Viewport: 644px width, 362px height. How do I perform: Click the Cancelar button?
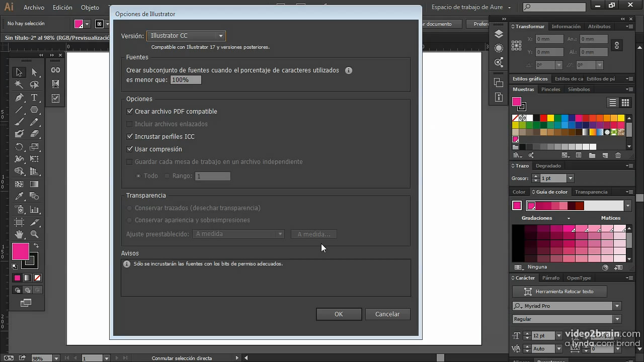pos(387,314)
